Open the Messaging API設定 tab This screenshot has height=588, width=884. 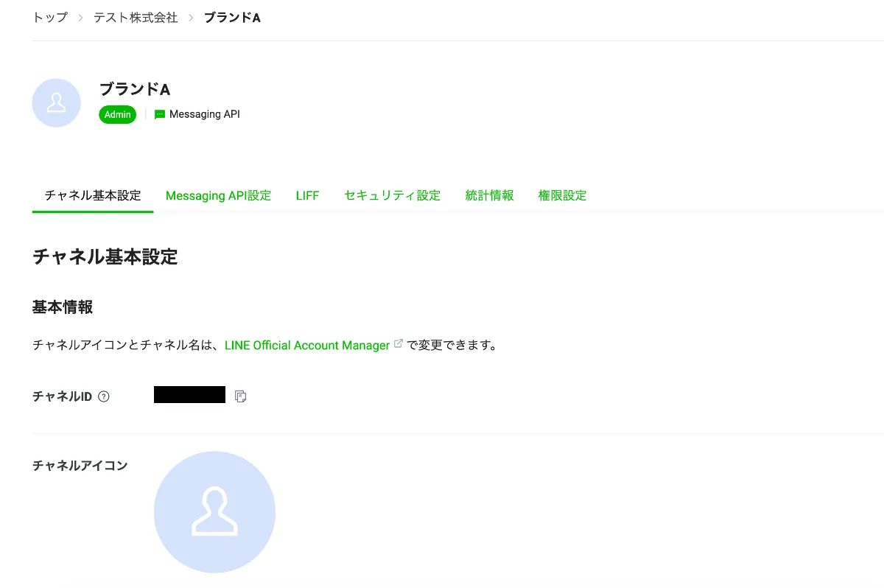pyautogui.click(x=219, y=195)
